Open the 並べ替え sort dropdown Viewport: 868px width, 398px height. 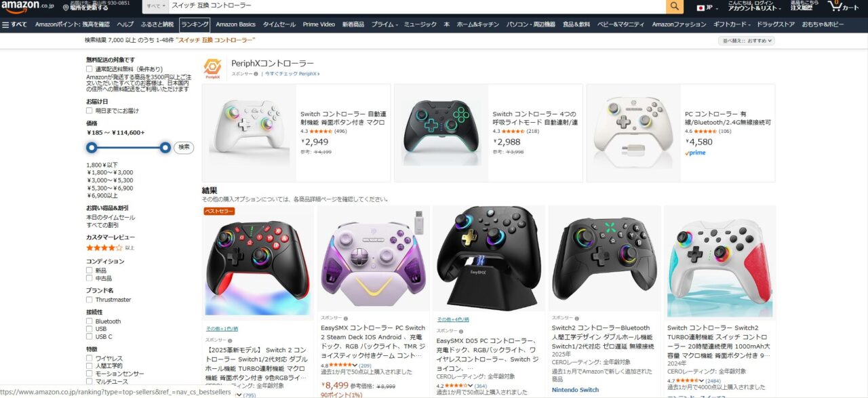(747, 41)
